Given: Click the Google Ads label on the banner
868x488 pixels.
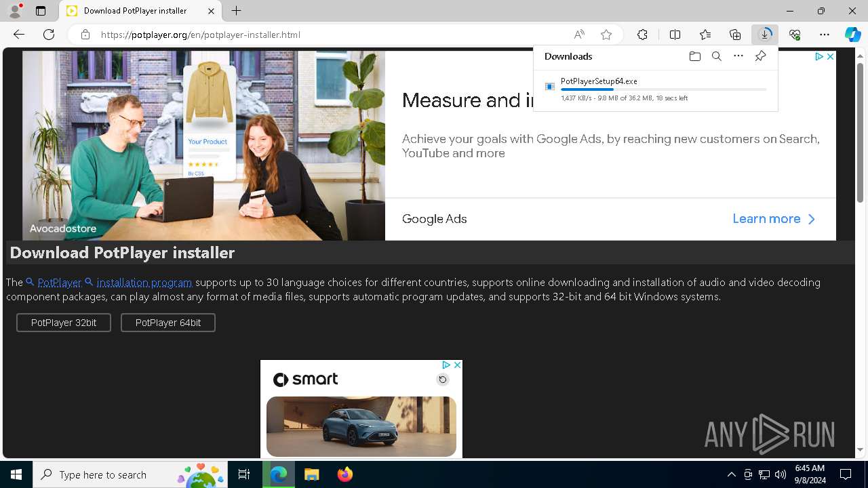Looking at the screenshot, I should coord(435,219).
